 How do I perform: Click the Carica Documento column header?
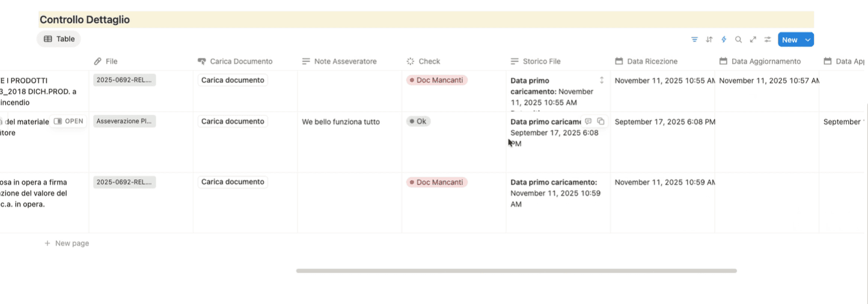(235, 61)
